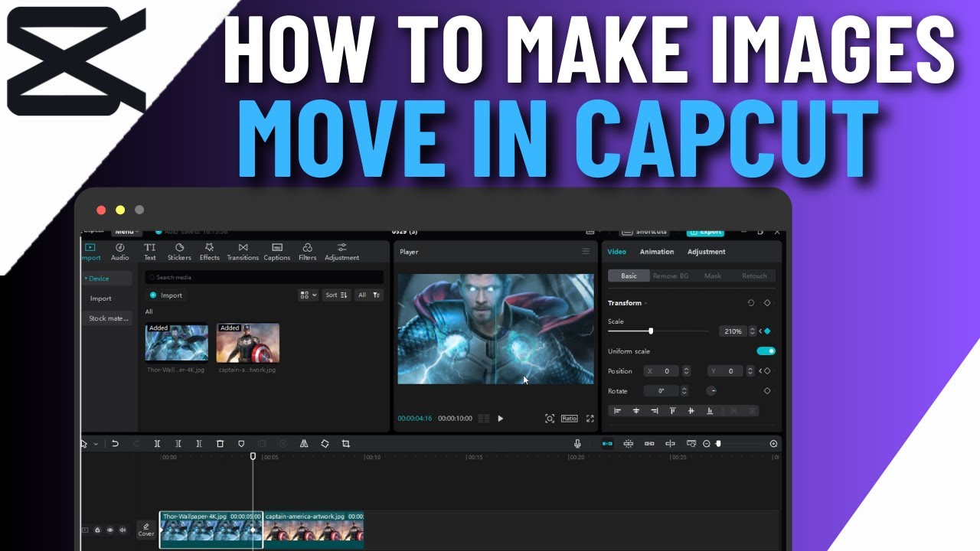Select the Remove BG sub-tab

[x=671, y=275]
